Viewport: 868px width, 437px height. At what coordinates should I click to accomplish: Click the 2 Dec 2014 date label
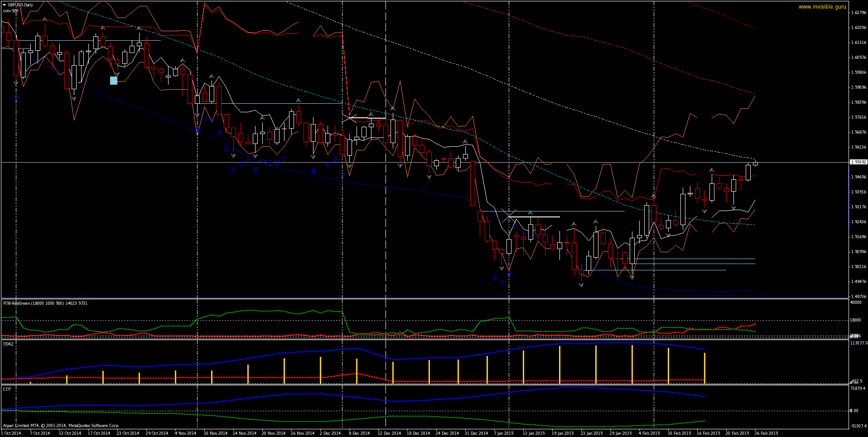pyautogui.click(x=330, y=433)
